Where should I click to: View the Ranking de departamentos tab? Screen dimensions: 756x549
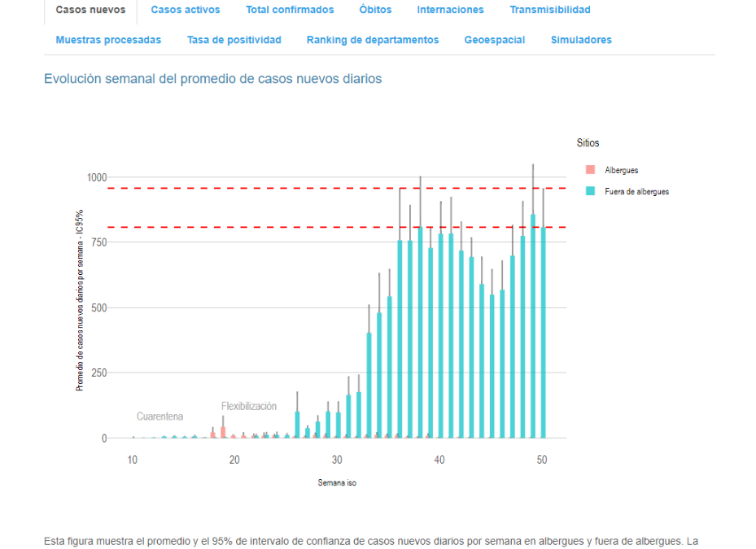pyautogui.click(x=372, y=39)
